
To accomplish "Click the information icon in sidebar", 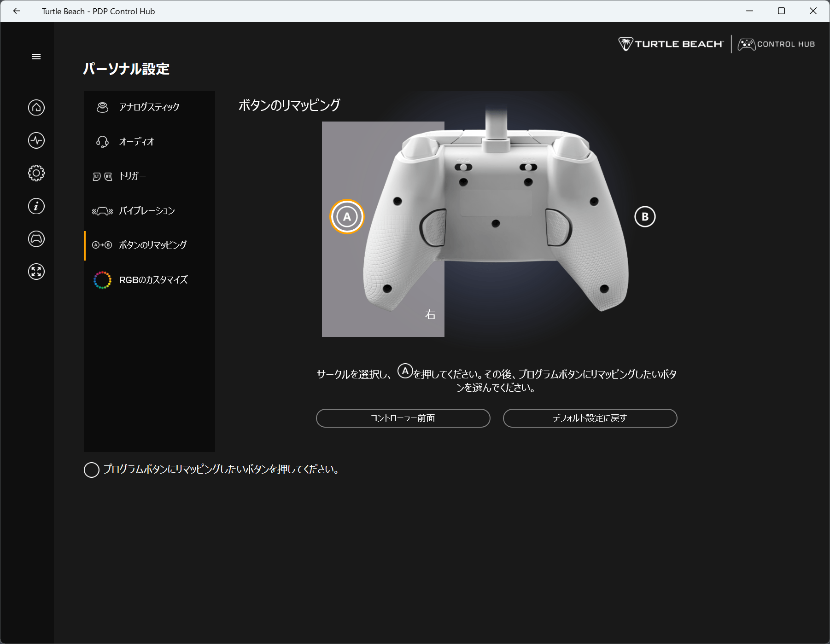I will (x=36, y=206).
